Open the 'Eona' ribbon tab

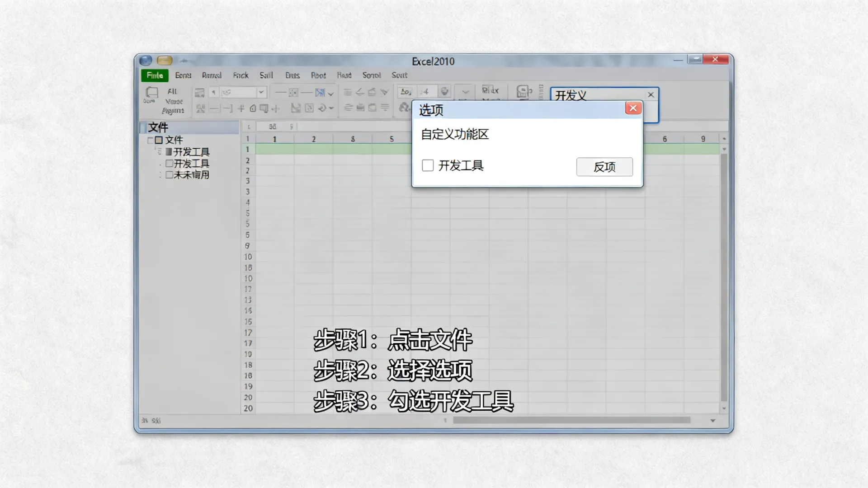click(183, 75)
